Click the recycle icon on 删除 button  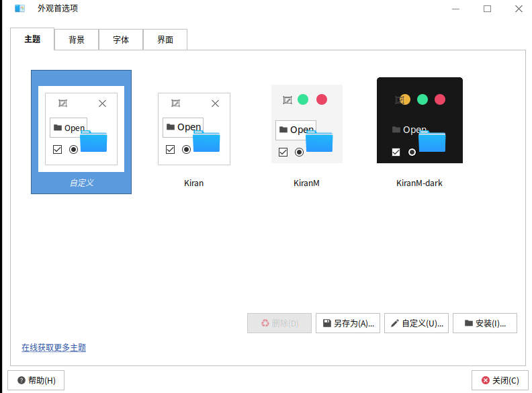(x=265, y=323)
